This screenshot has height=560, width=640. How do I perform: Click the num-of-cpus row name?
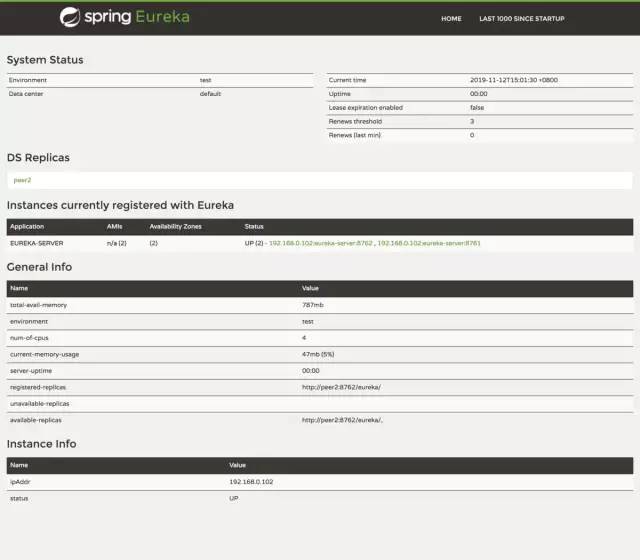pyautogui.click(x=29, y=338)
